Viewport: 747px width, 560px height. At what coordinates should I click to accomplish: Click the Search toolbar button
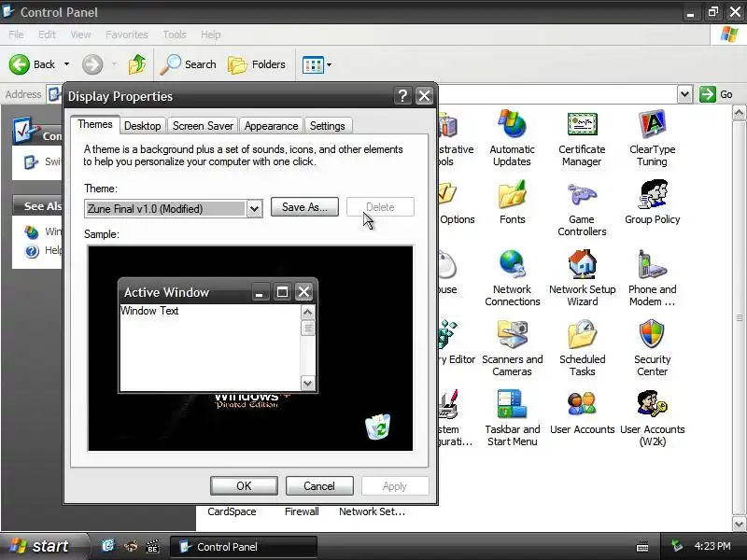188,64
